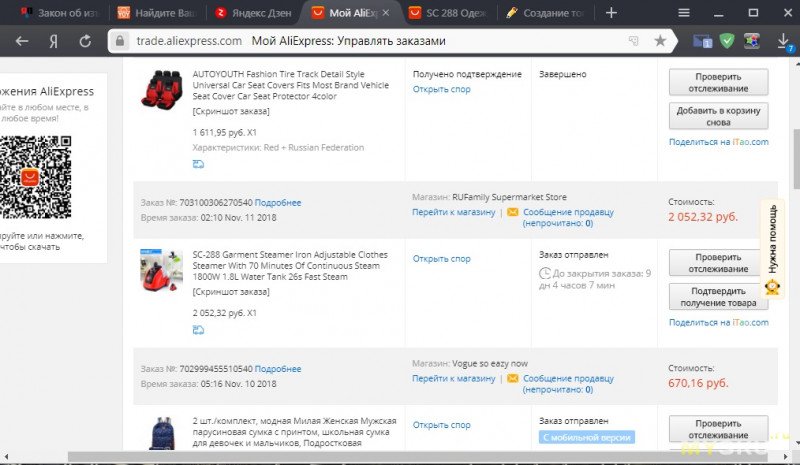800x465 pixels.
Task: Open [Скриншот заказа] for seat covers
Action: coord(231,111)
